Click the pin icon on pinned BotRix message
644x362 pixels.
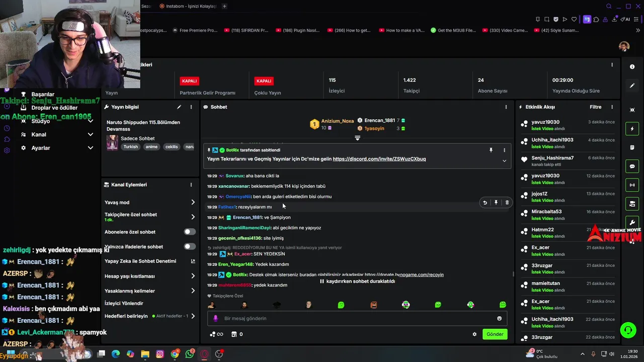click(x=491, y=150)
